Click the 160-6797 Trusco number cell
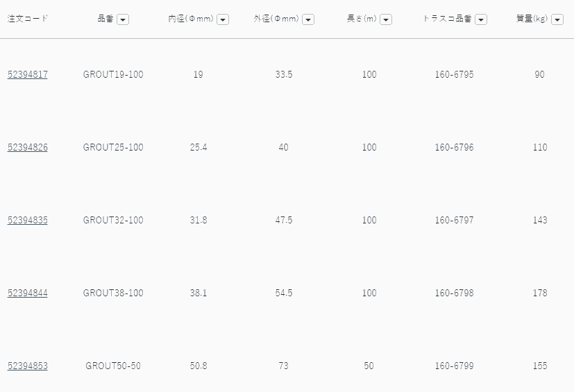 tap(454, 220)
